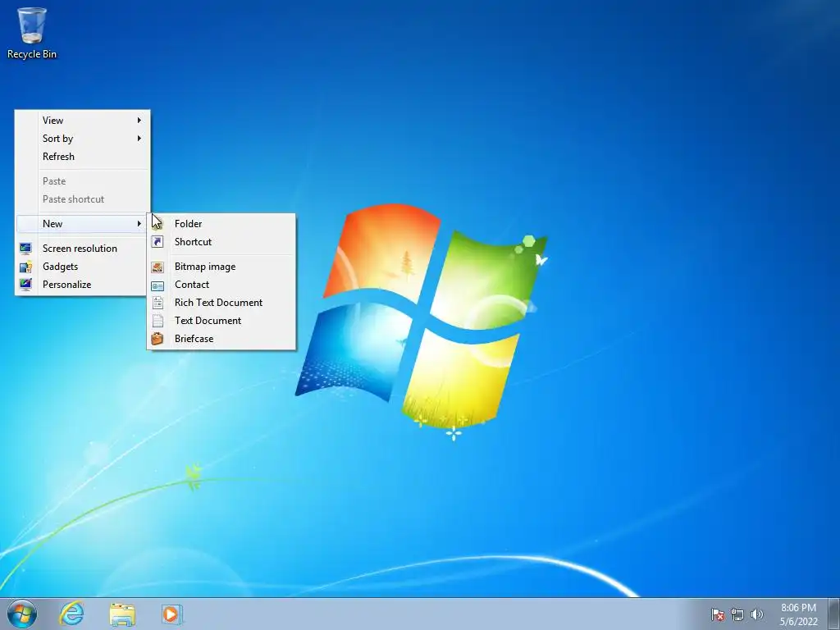Click the Screen resolution monitor icon
This screenshot has width=840, height=630.
pyautogui.click(x=25, y=248)
